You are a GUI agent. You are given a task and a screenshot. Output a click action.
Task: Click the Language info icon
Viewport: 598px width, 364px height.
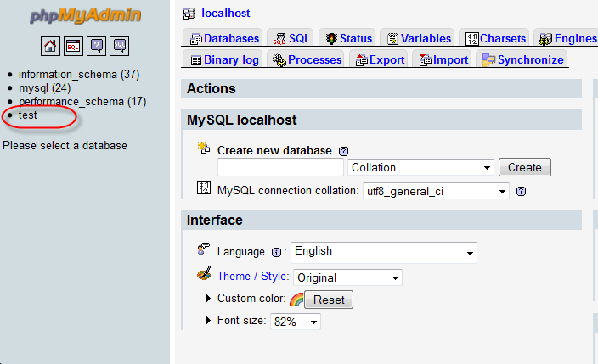276,252
